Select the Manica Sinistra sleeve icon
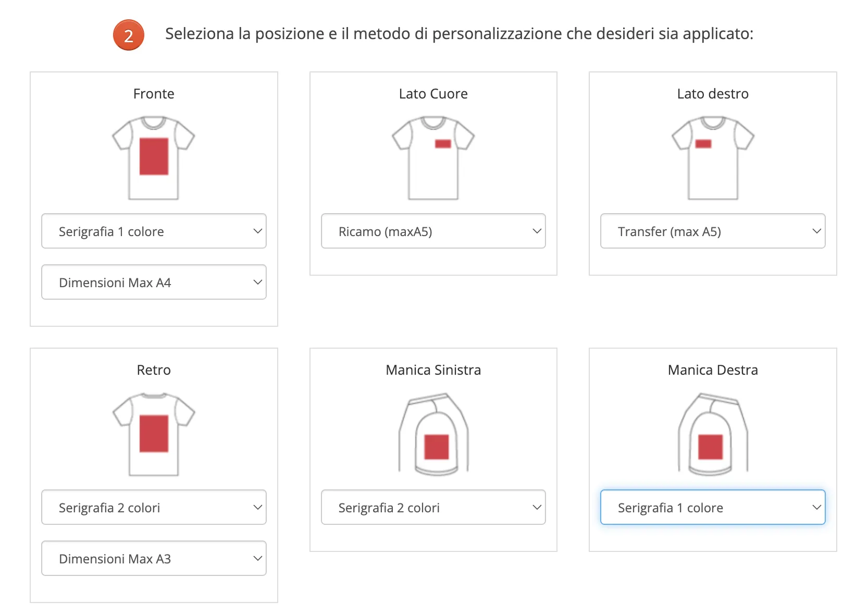Screen dimensions: 868x615 coord(433,435)
